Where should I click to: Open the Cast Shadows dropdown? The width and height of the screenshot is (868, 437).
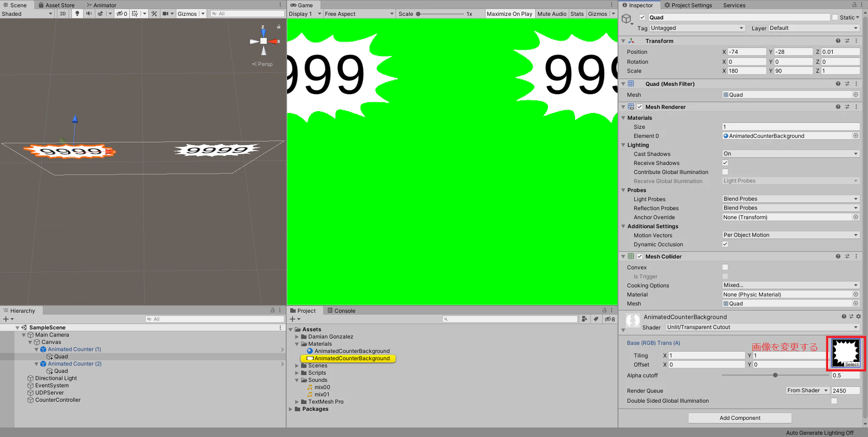pos(791,154)
